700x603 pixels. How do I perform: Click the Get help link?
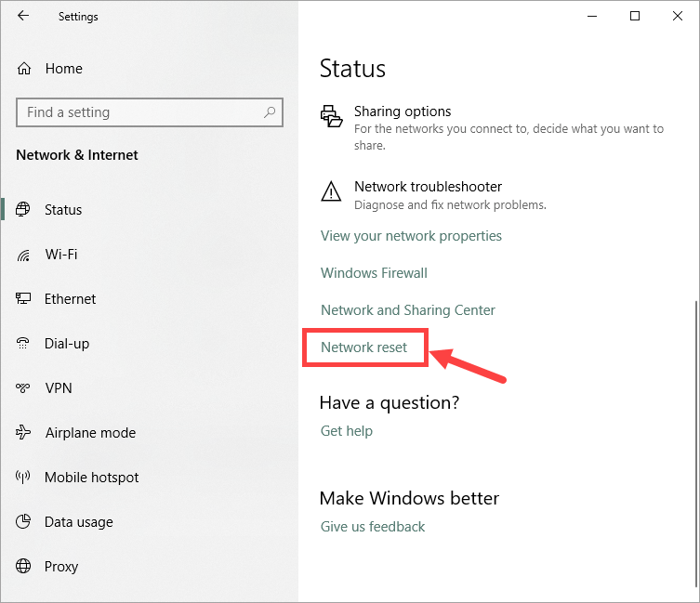347,431
